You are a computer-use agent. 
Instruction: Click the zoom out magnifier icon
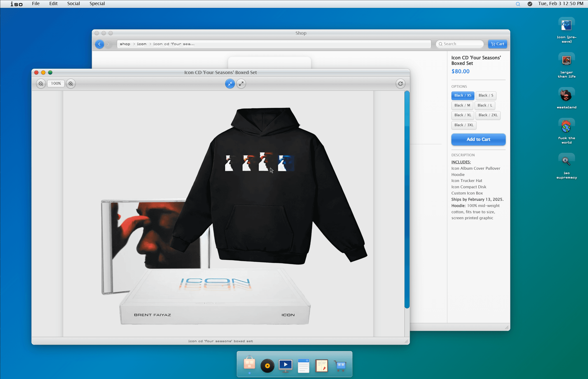coord(41,84)
